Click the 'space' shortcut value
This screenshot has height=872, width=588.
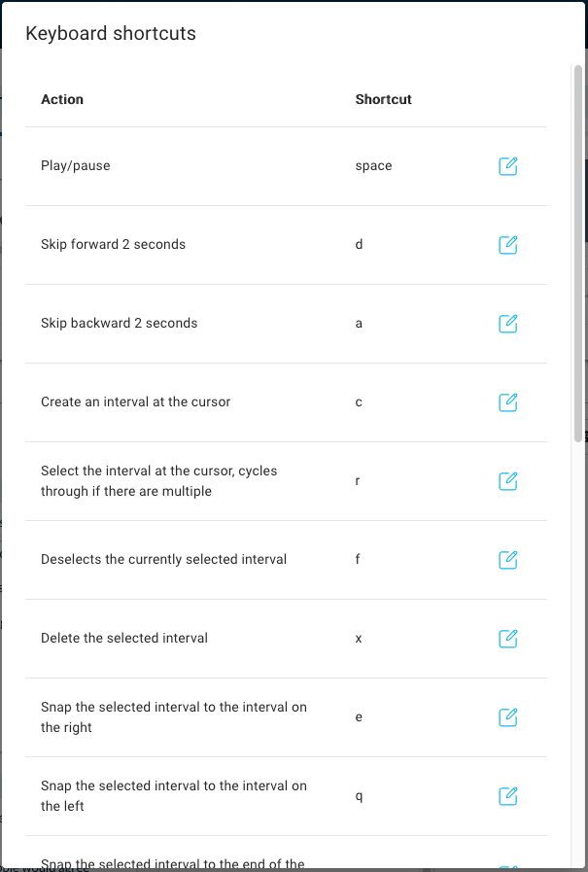click(373, 166)
